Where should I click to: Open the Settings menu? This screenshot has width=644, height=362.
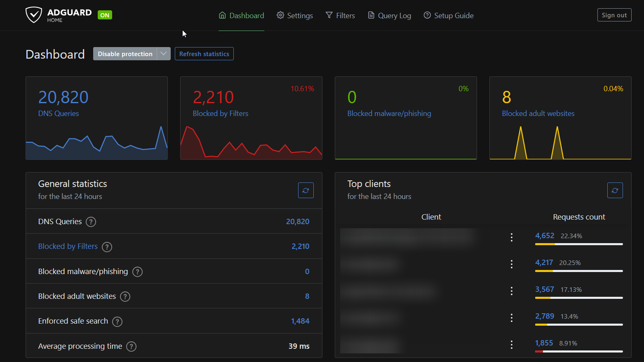point(295,16)
